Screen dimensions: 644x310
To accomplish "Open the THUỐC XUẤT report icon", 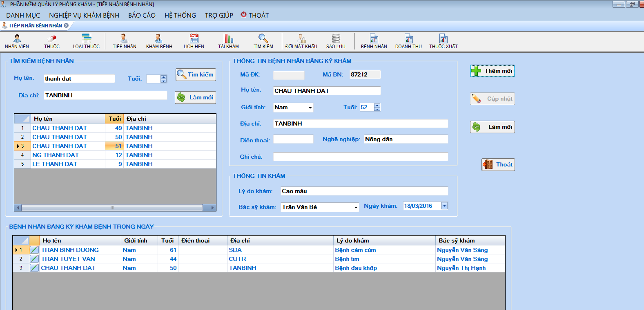I will coord(443,41).
